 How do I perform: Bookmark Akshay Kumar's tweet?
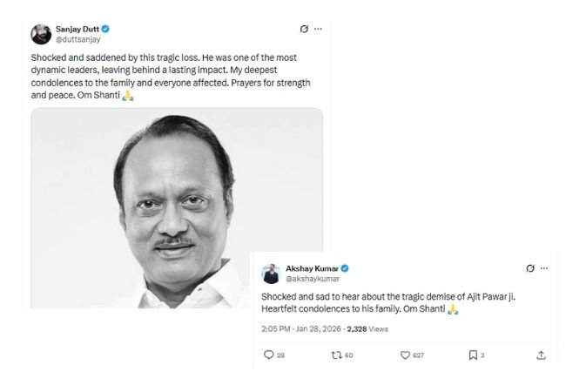tap(473, 355)
